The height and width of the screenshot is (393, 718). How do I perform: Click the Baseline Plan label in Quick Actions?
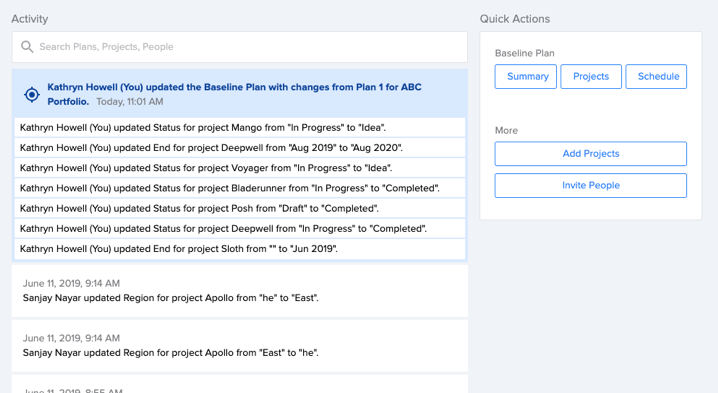(x=524, y=53)
